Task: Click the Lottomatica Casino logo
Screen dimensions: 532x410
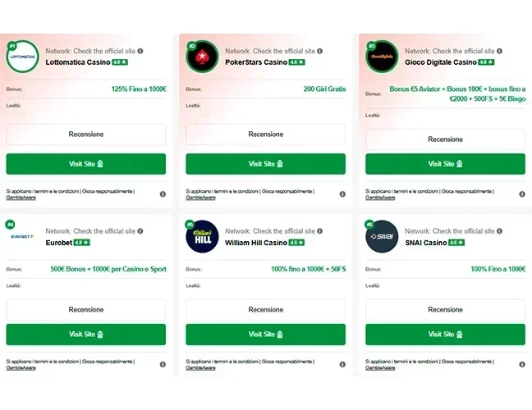Action: [x=22, y=57]
